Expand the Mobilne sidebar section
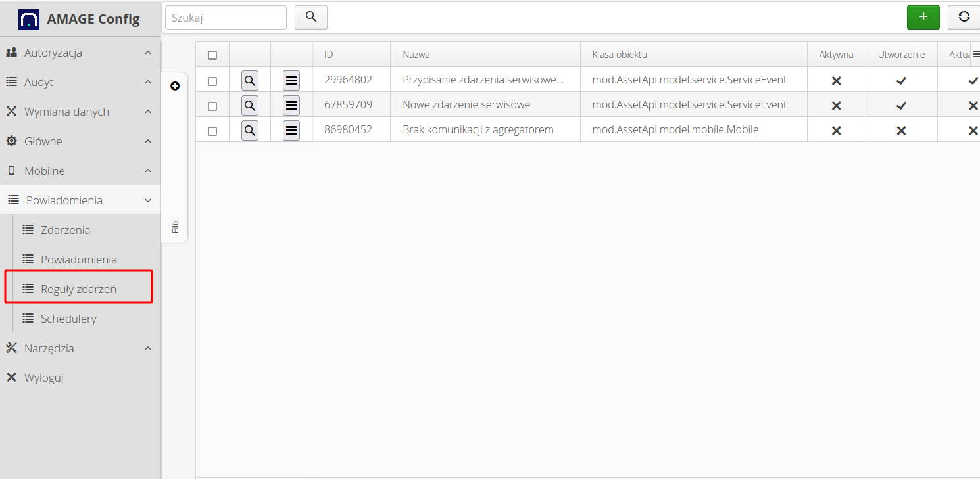This screenshot has width=980, height=479. tap(147, 170)
